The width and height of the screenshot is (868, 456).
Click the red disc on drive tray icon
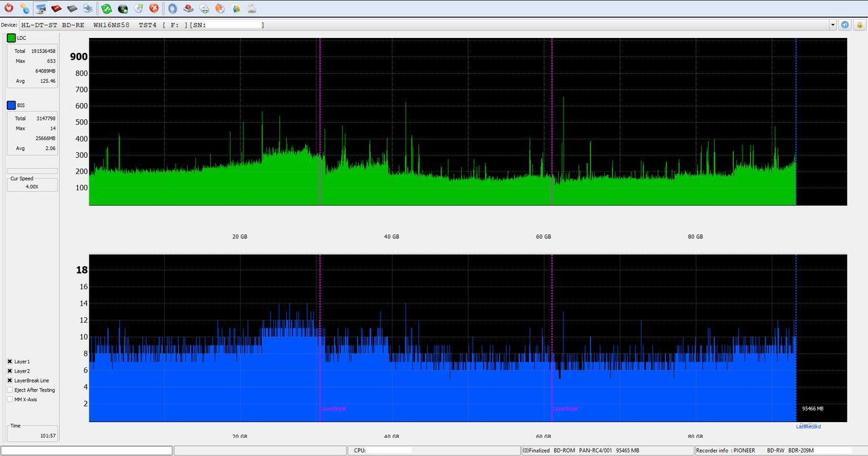pyautogui.click(x=189, y=8)
